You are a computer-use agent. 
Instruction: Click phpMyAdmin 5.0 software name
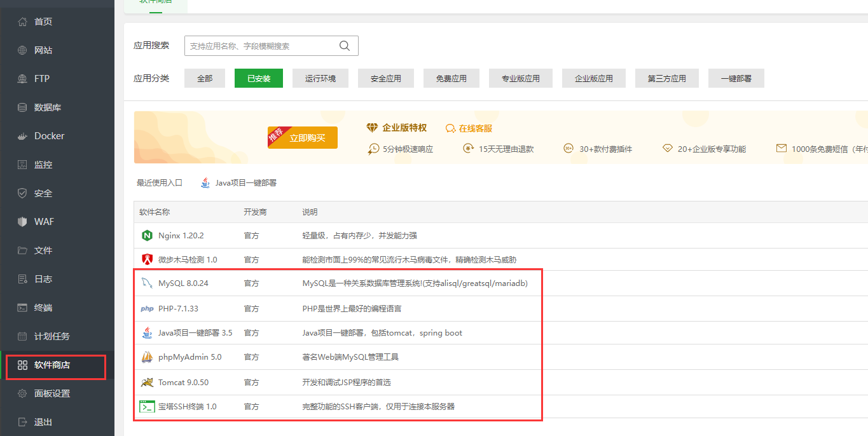point(190,357)
